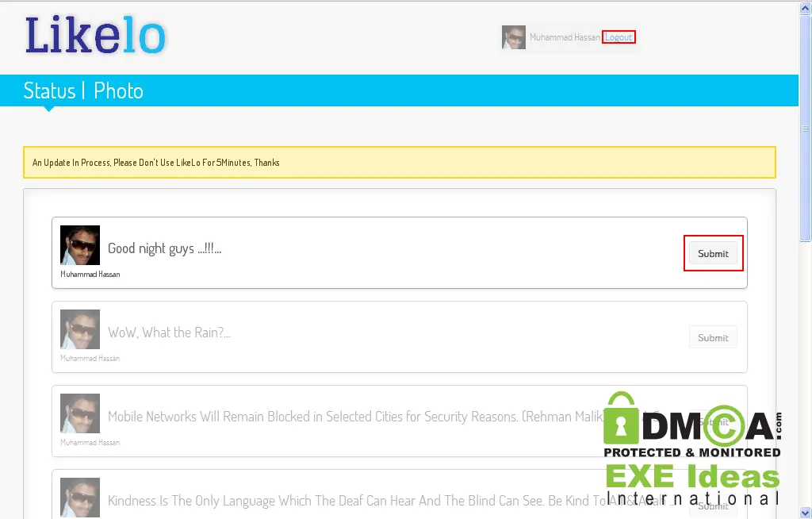This screenshot has height=519, width=812.
Task: Select the "Good night guys ...!!!..." status text
Action: tap(165, 248)
